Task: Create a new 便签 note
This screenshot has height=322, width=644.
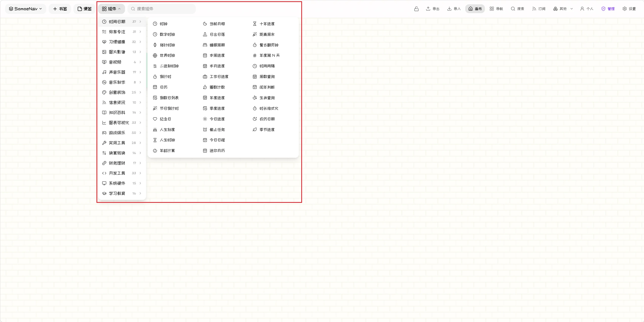Action: tap(84, 9)
